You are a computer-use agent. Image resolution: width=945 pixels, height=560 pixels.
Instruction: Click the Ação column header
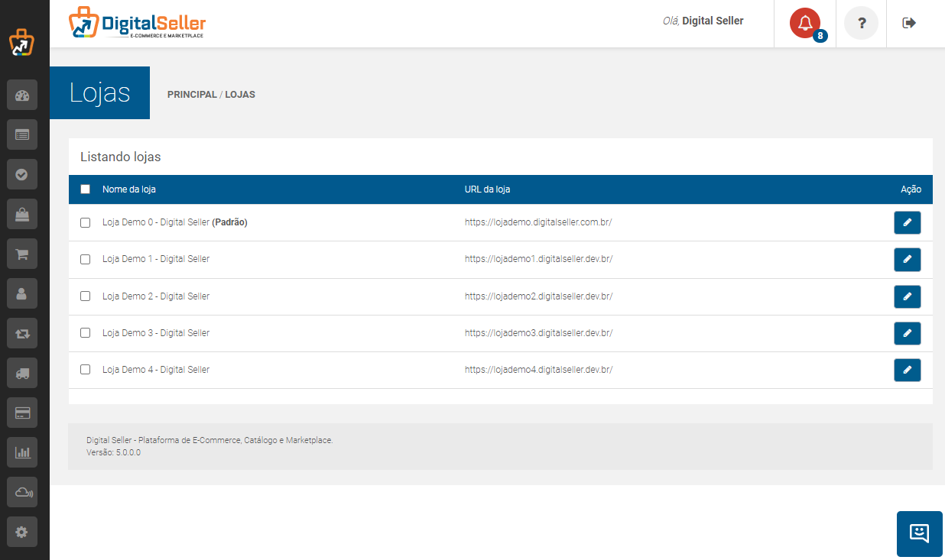pos(911,189)
